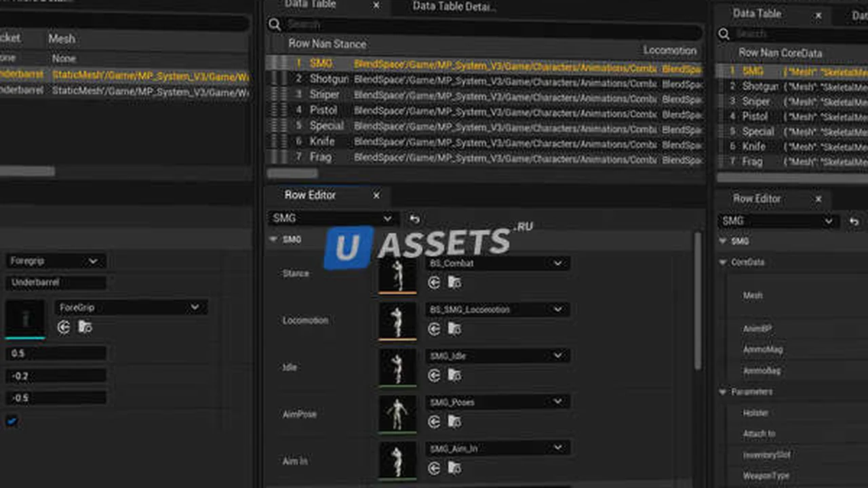
Task: Click the Aim In animation thumbnail
Action: point(397,460)
